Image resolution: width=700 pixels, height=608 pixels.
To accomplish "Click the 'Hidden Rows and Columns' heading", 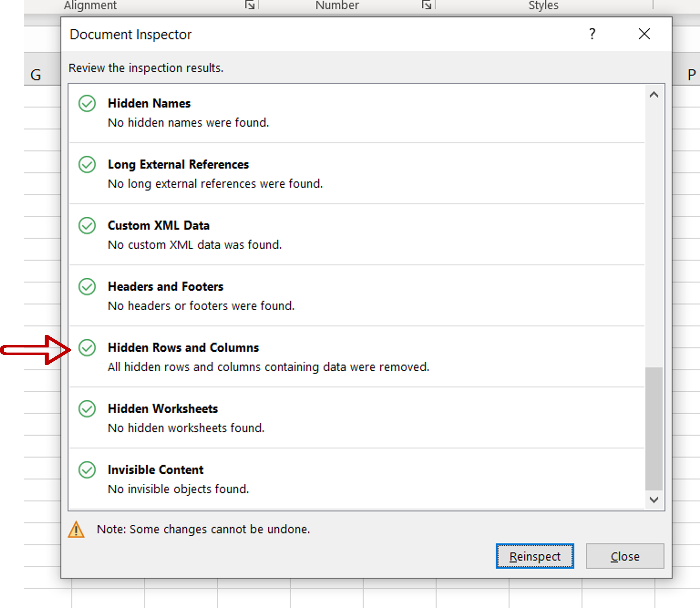I will point(183,347).
